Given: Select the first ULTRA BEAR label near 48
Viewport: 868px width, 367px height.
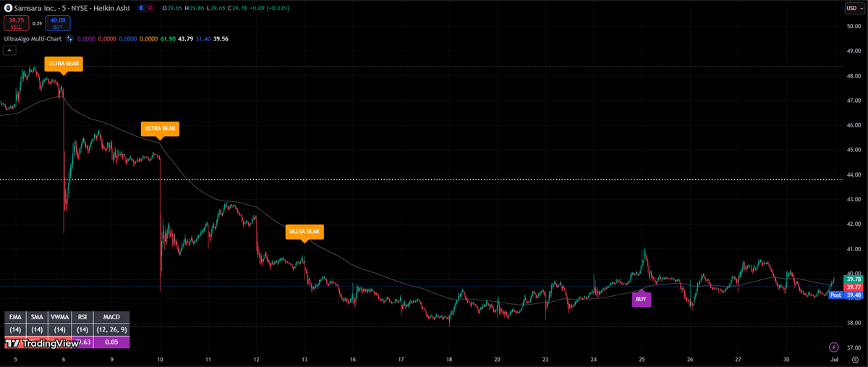Looking at the screenshot, I should point(64,64).
